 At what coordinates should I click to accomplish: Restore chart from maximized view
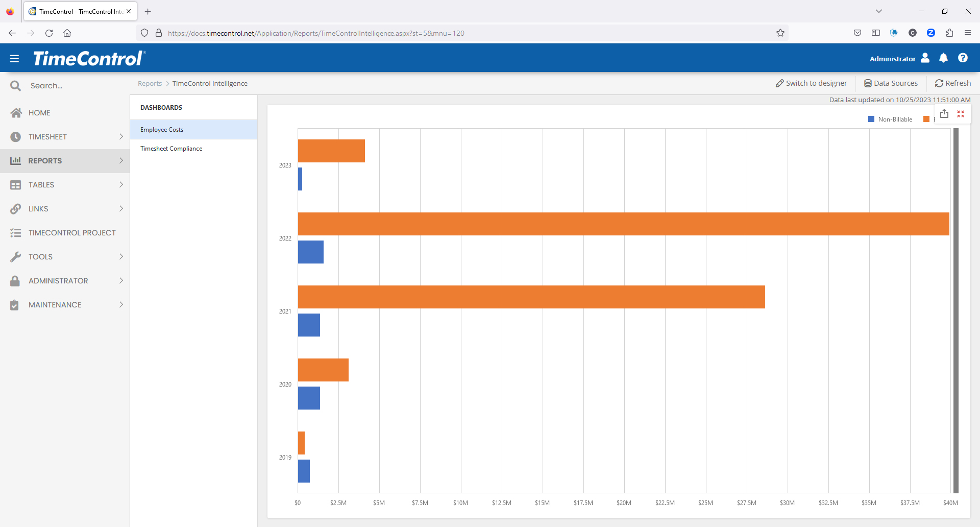click(x=961, y=114)
